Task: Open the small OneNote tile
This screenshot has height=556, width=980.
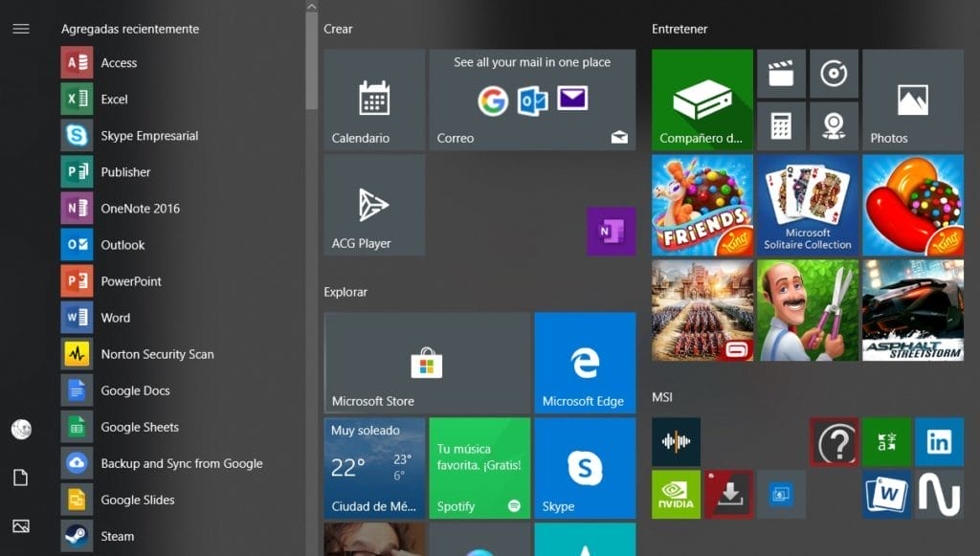Action: (x=611, y=232)
